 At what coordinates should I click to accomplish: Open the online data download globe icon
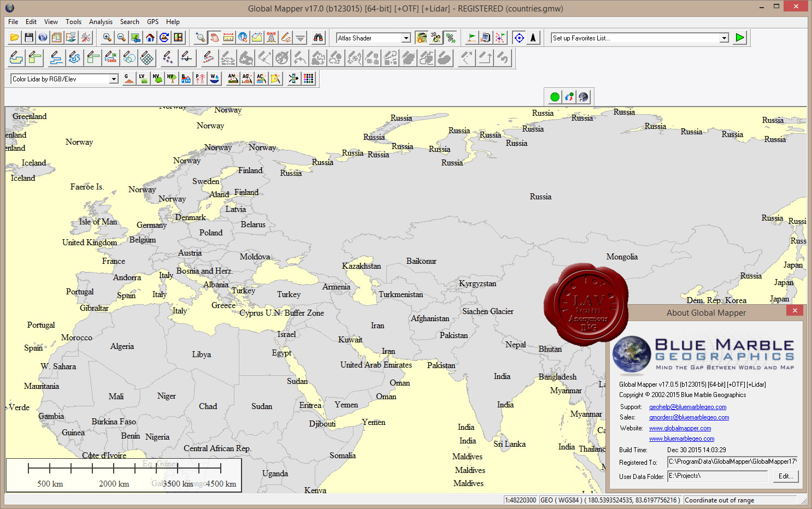pyautogui.click(x=43, y=38)
